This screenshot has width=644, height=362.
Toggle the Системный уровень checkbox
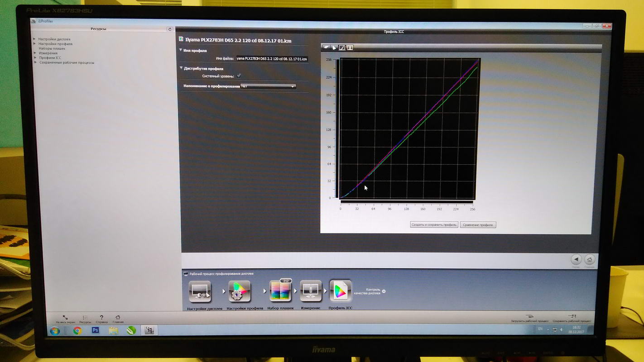[239, 76]
